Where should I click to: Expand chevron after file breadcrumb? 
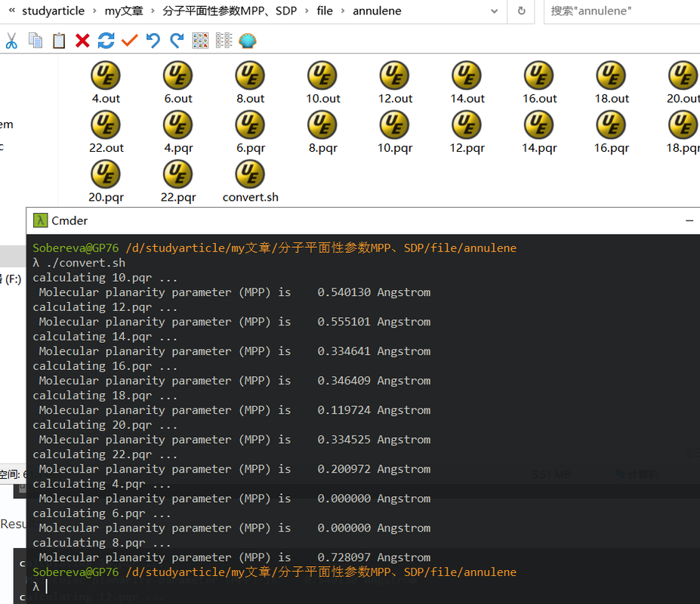tap(343, 11)
